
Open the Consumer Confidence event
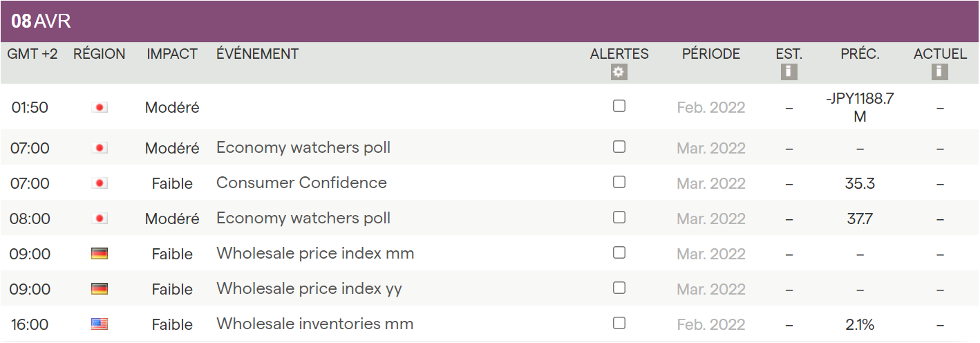click(301, 183)
